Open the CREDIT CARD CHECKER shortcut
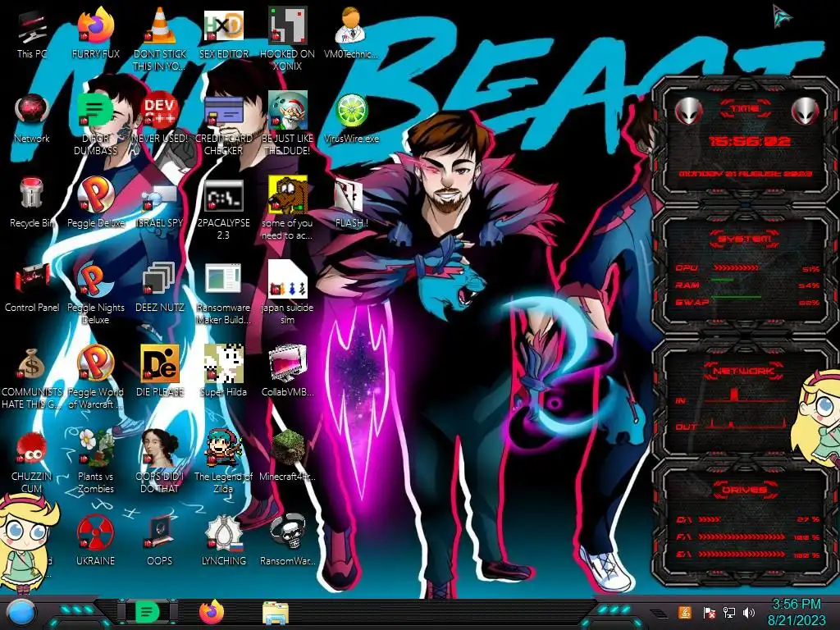 coord(223,125)
